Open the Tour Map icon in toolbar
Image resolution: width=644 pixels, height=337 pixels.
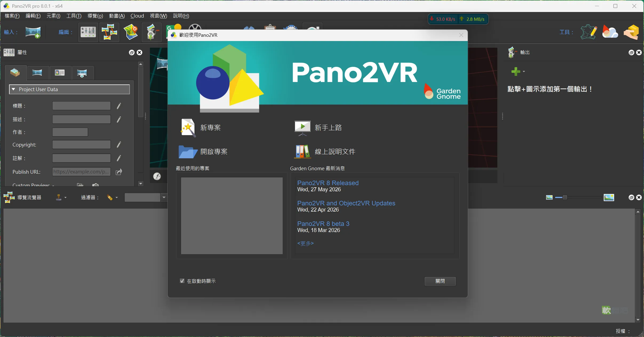click(x=131, y=32)
